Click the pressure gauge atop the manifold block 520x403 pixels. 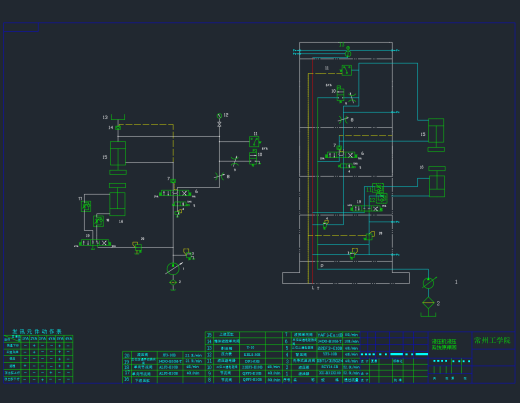point(348,52)
